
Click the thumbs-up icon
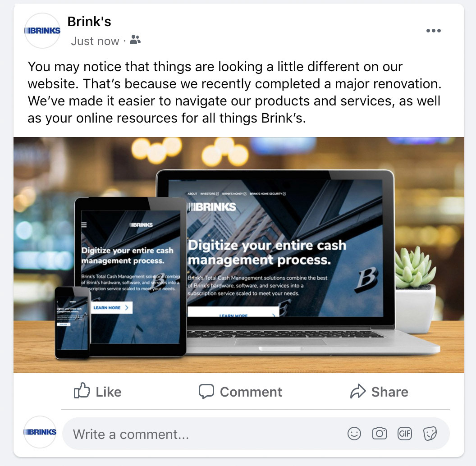(x=82, y=390)
